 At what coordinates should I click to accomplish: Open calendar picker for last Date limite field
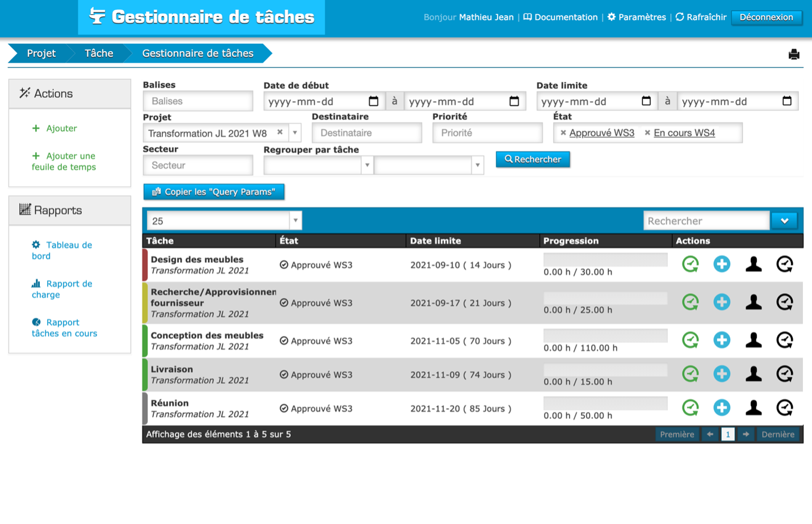click(787, 101)
